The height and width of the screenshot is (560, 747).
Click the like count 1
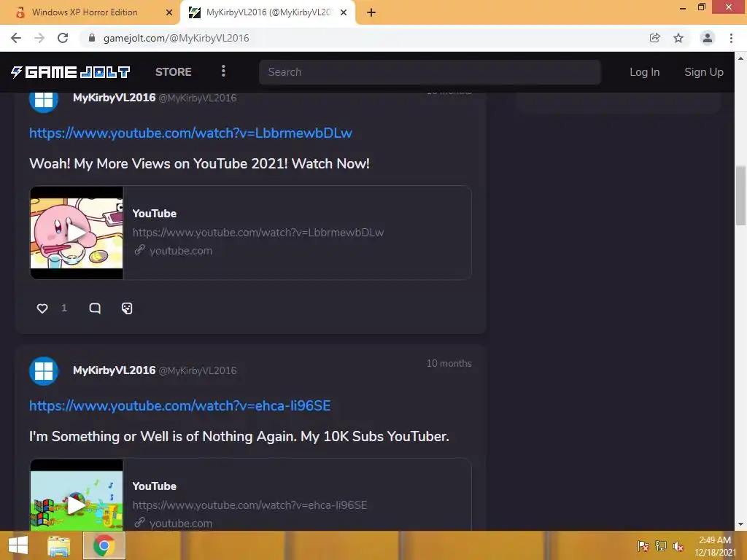pyautogui.click(x=64, y=308)
